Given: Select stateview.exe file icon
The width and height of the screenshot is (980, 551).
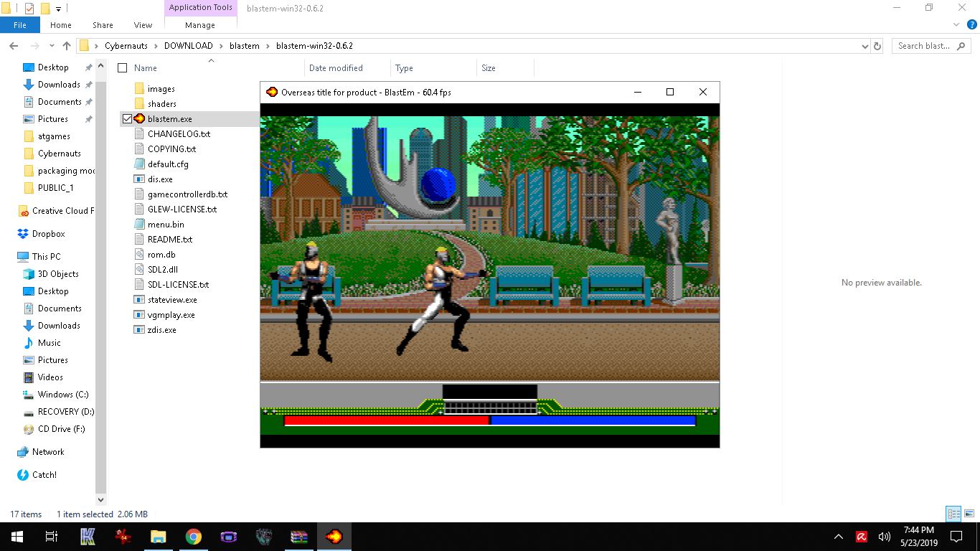Looking at the screenshot, I should (139, 300).
